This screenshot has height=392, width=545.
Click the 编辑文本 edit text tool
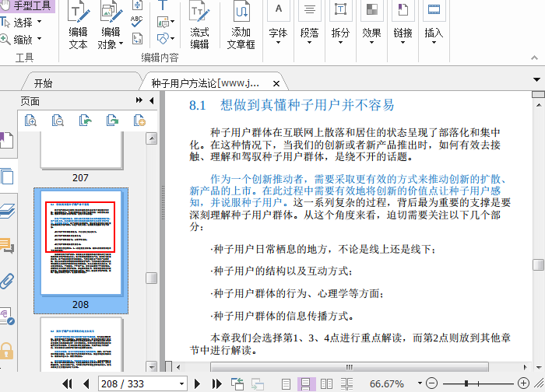tap(78, 26)
